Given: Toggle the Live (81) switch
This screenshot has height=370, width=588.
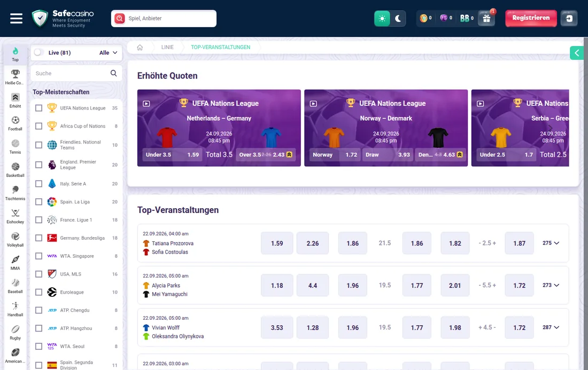Looking at the screenshot, I should 38,52.
